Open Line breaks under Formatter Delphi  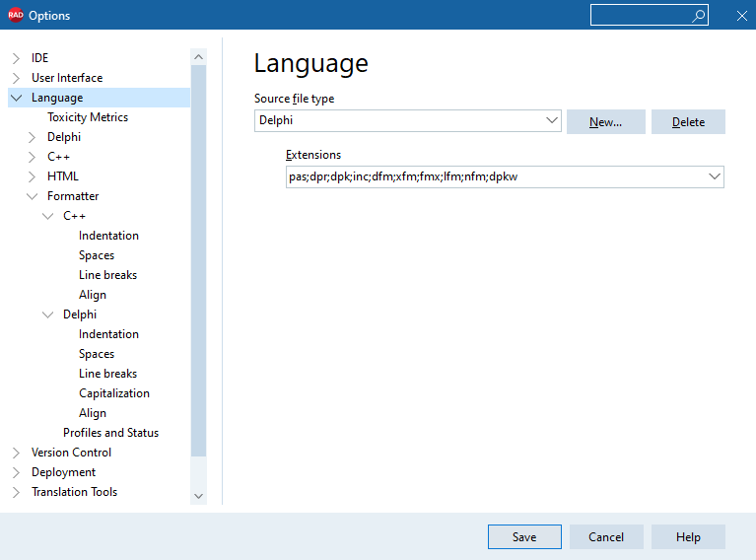(108, 374)
